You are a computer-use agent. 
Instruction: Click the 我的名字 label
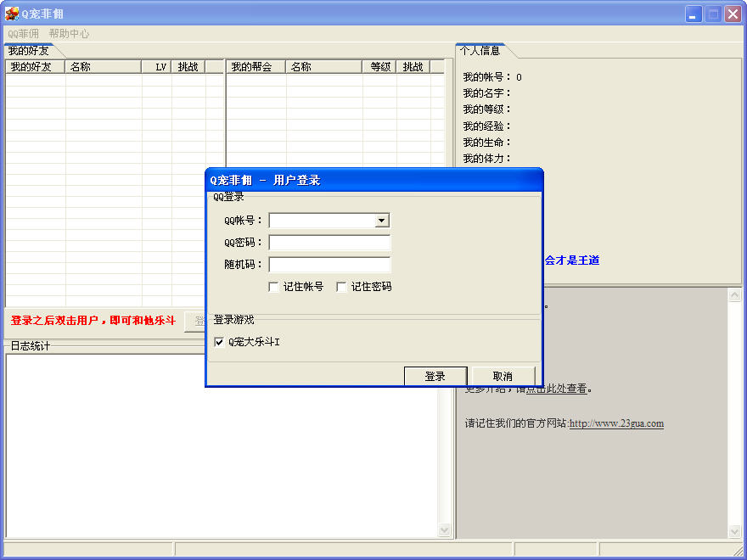(x=487, y=92)
